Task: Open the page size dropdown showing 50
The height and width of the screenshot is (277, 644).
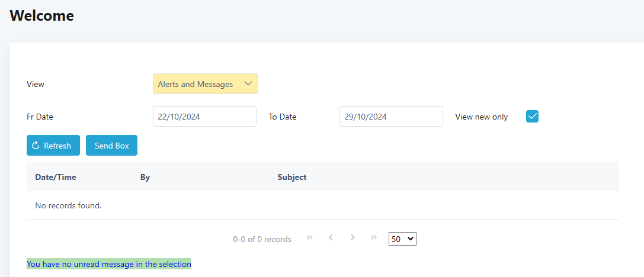Action: coord(402,239)
